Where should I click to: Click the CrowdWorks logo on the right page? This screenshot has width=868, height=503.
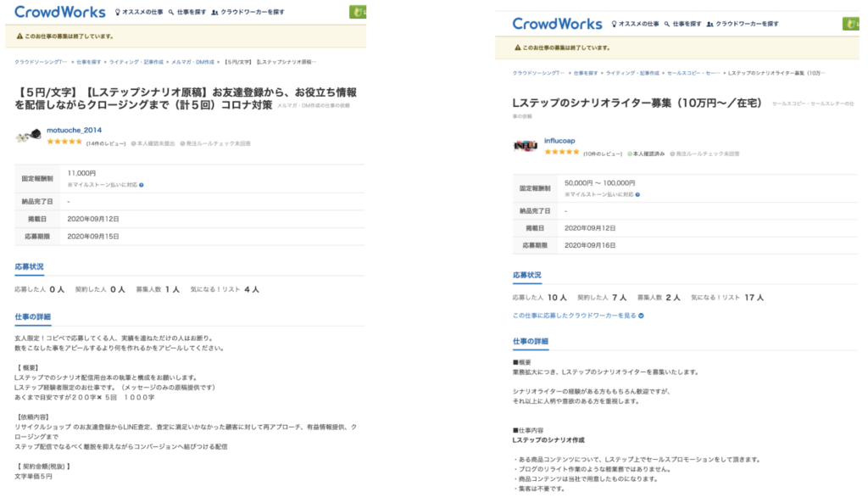click(x=557, y=24)
